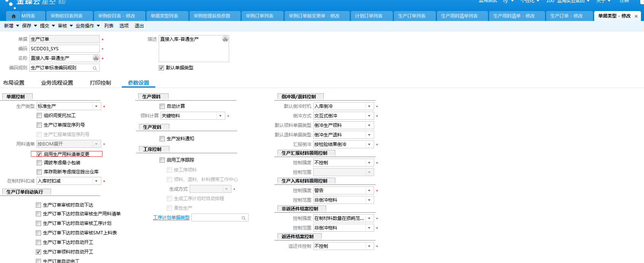Enable 生产订单审核时自动下达 checkbox
644x263 pixels.
[38, 205]
